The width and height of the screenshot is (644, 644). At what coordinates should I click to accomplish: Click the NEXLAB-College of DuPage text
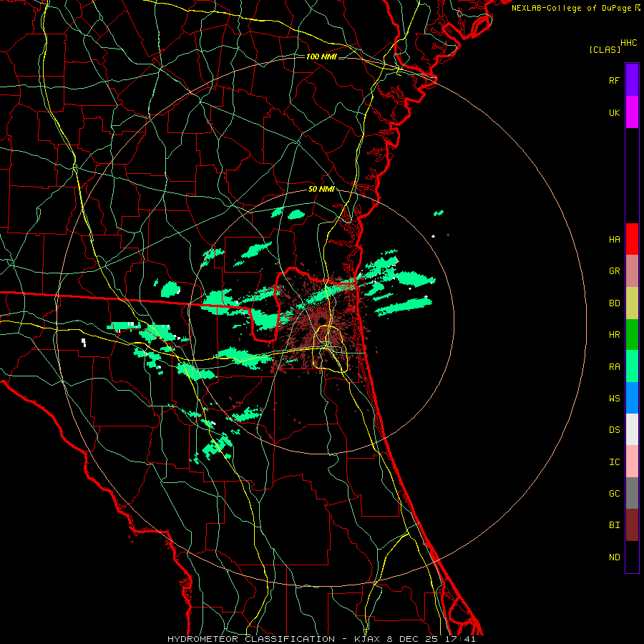pyautogui.click(x=572, y=8)
